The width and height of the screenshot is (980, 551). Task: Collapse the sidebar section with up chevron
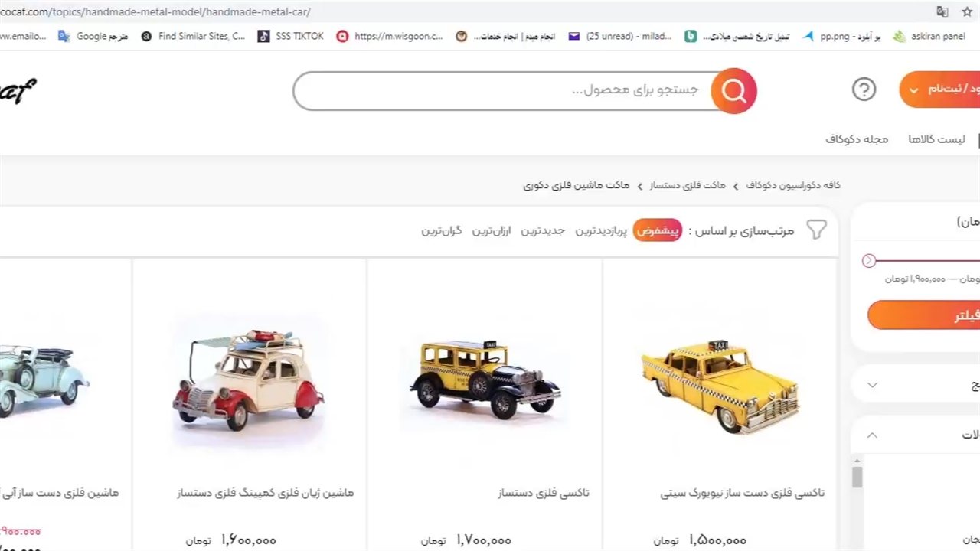coord(872,435)
